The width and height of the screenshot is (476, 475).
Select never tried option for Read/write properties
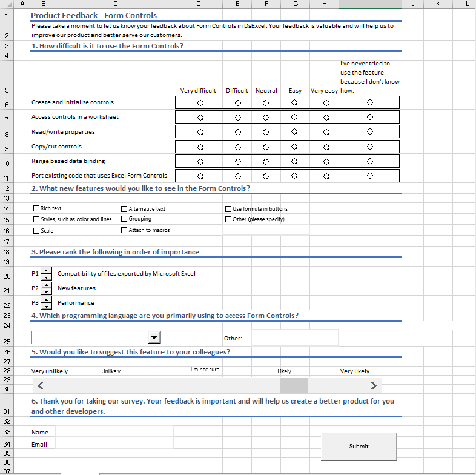370,131
